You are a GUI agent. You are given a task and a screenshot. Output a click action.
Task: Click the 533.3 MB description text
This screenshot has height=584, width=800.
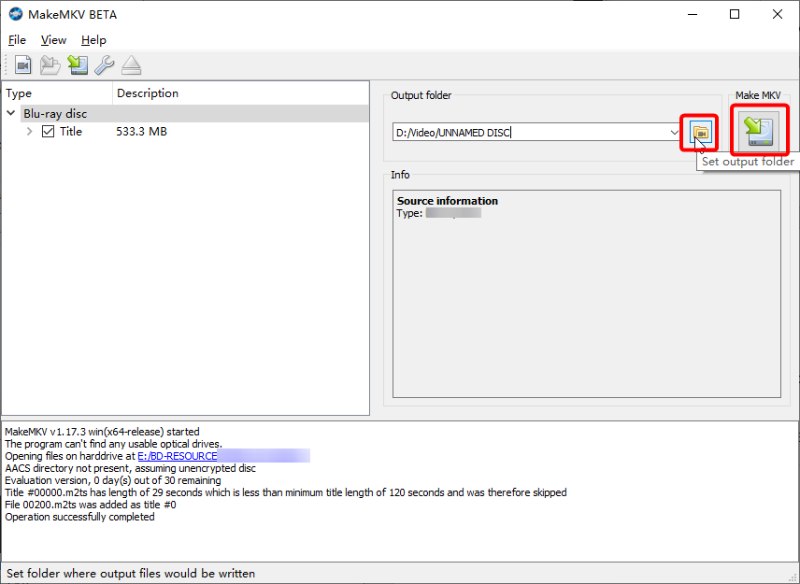coord(141,132)
